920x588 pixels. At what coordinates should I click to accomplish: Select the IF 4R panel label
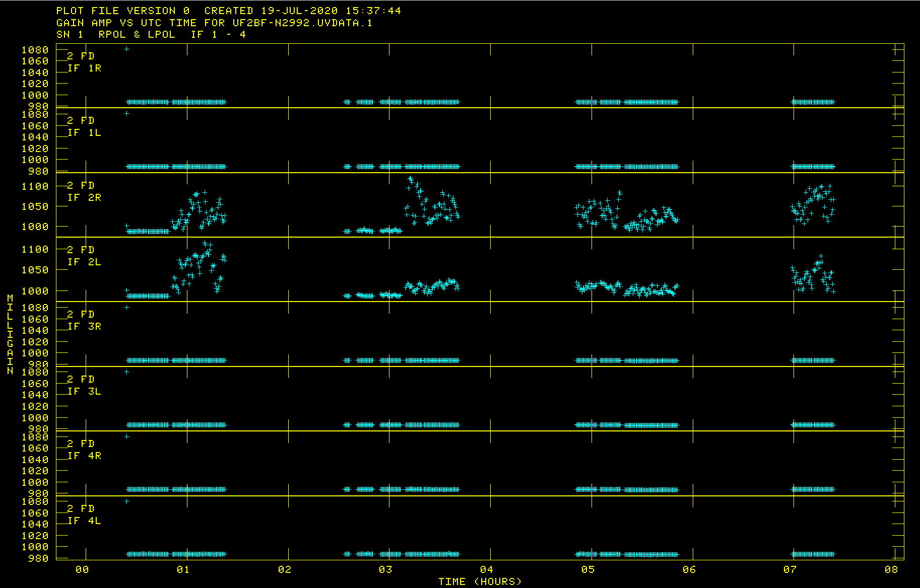click(x=84, y=456)
